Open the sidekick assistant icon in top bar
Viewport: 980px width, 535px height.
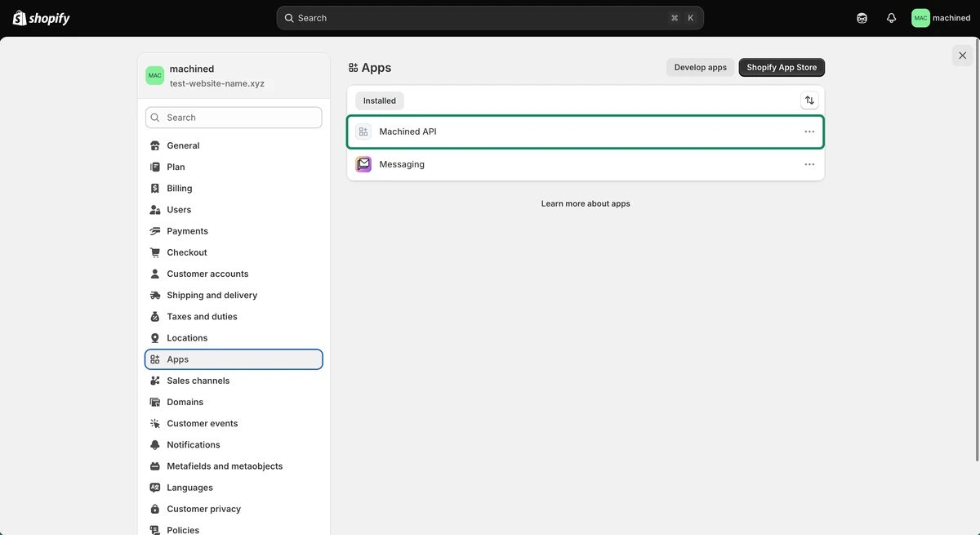(862, 18)
